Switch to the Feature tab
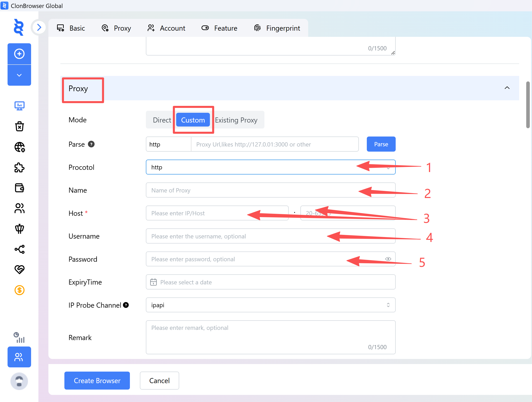 point(219,28)
